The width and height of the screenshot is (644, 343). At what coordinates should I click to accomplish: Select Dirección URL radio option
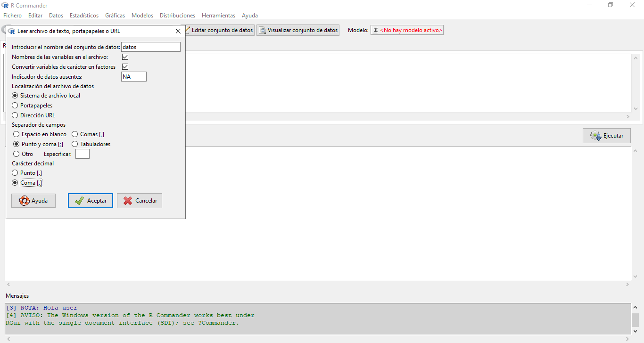coord(15,115)
